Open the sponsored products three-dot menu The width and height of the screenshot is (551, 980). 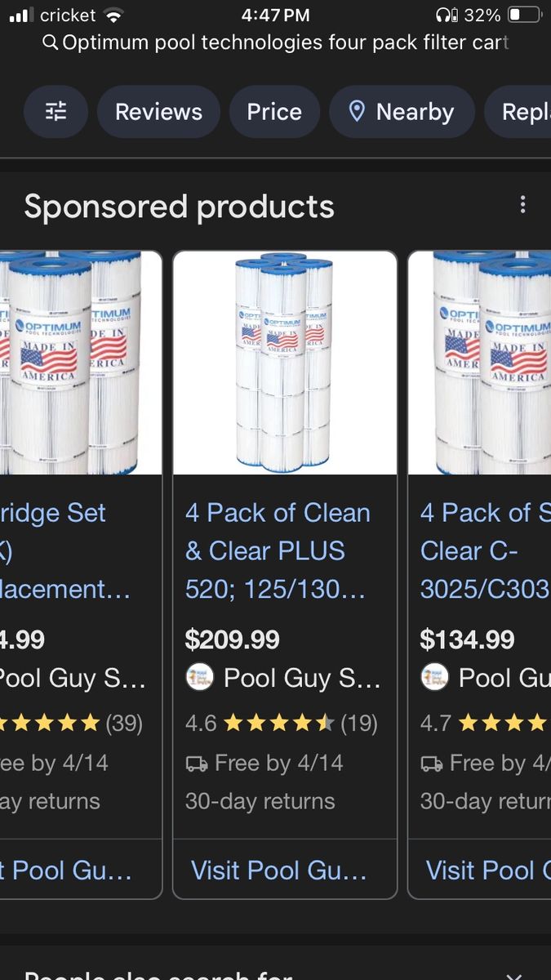click(x=522, y=205)
